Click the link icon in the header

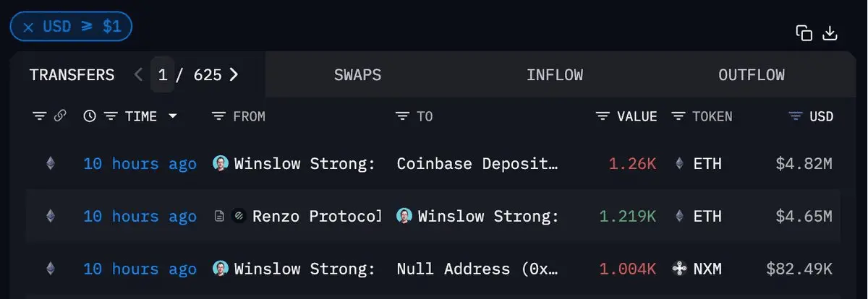coord(60,116)
